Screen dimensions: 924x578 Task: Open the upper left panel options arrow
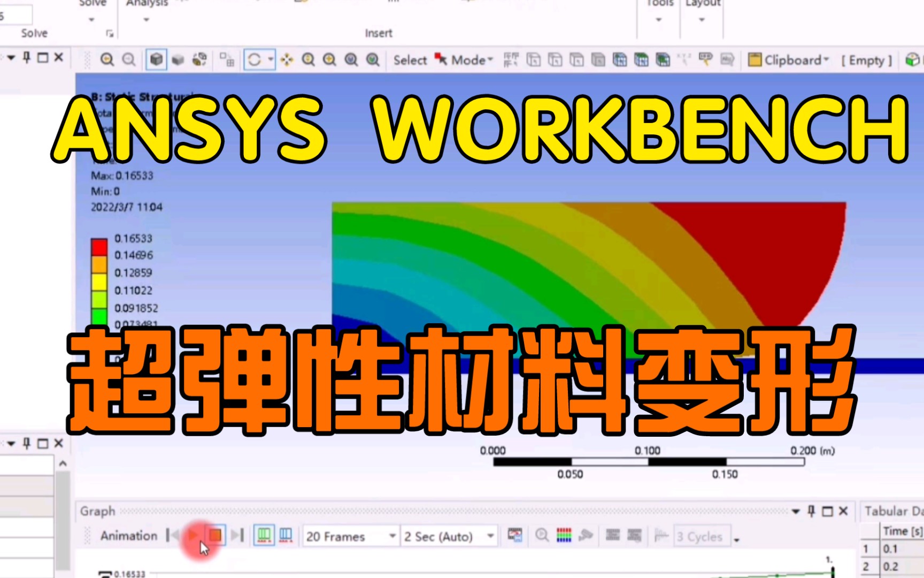click(11, 57)
